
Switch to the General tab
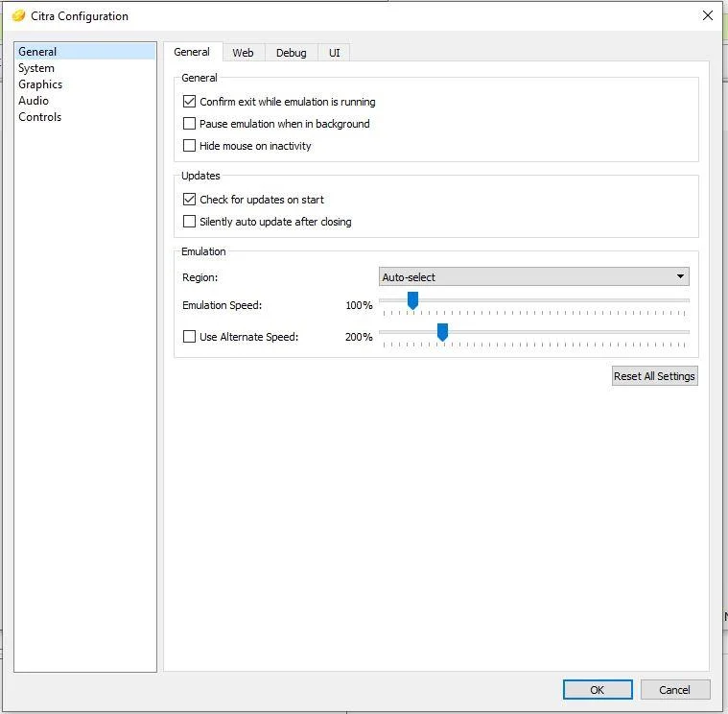192,52
